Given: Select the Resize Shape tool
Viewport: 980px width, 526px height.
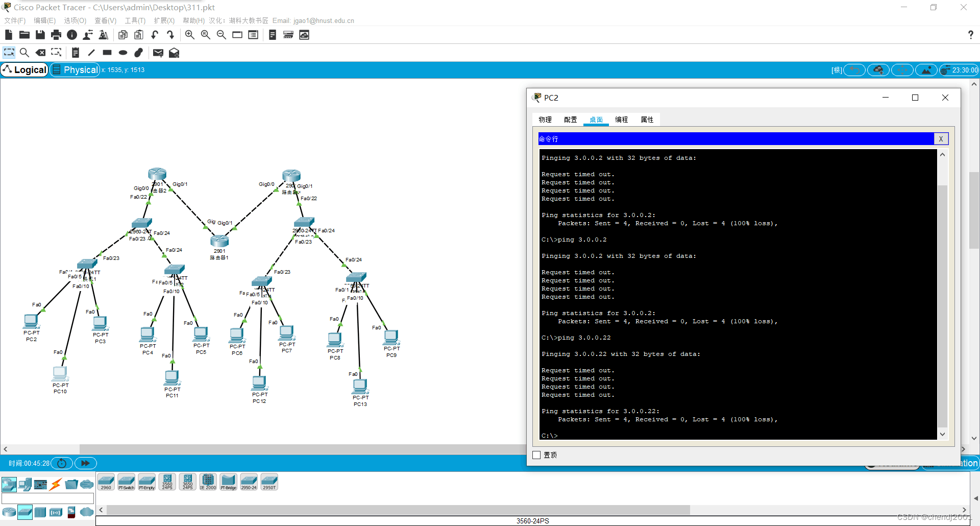Looking at the screenshot, I should point(56,53).
